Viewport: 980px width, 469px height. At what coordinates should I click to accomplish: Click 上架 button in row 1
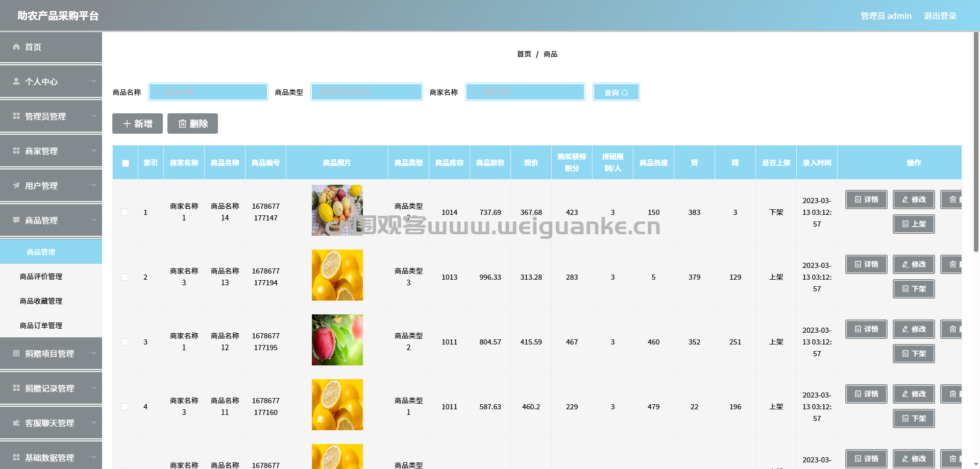point(914,224)
